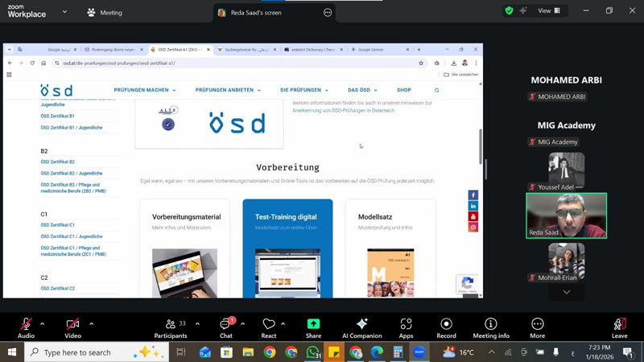This screenshot has height=362, width=644.
Task: Open the Zoom Workplace dropdown menu
Action: pos(64,12)
